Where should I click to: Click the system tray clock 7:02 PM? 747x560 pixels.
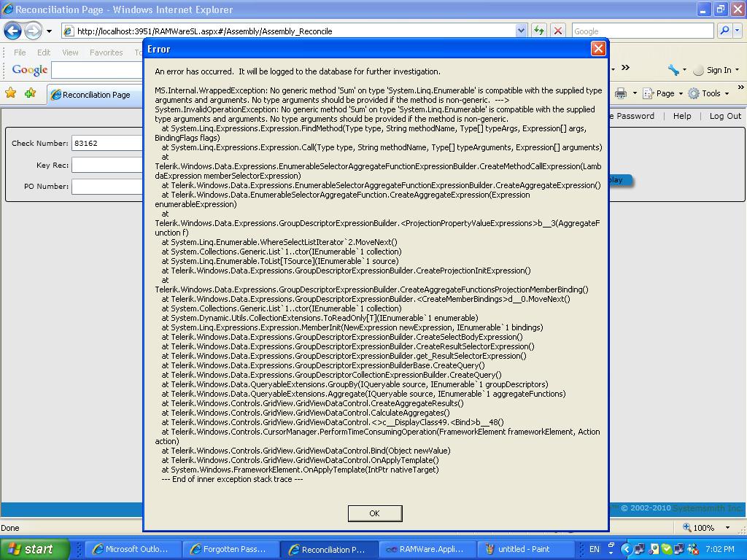tap(720, 549)
